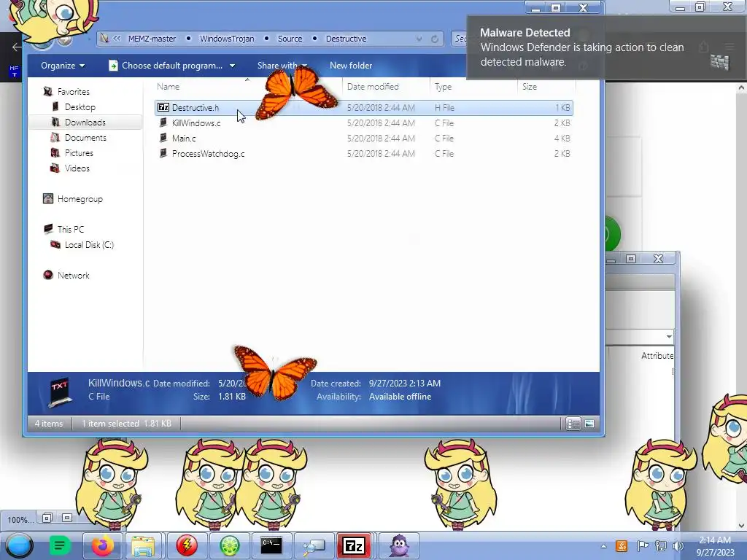Open the Organize dropdown menu
Viewport: 747px width, 560px height.
tap(63, 66)
